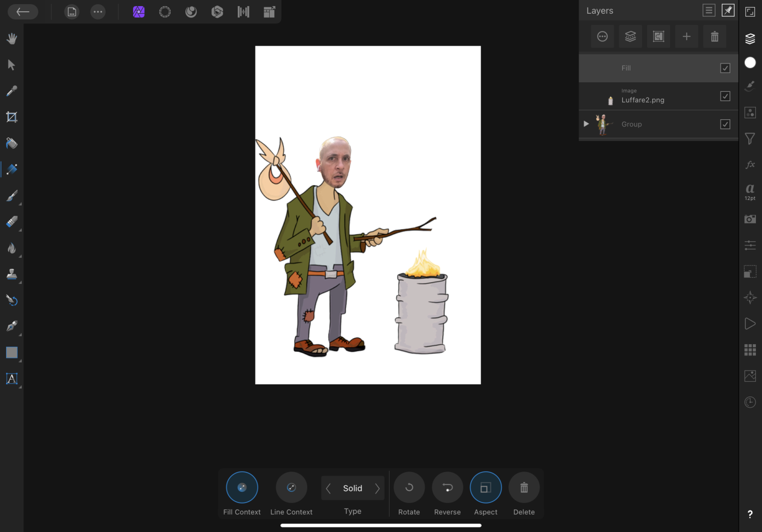Open the Liquify persona
Screen dimensions: 762x532
[165, 12]
